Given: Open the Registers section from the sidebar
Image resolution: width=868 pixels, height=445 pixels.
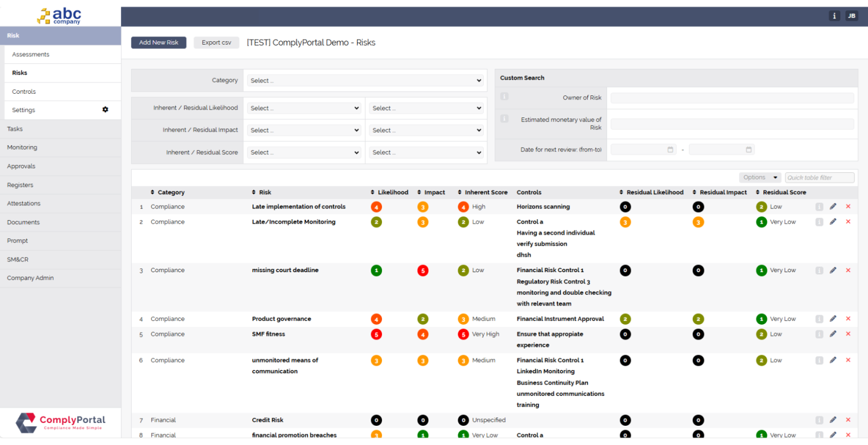Looking at the screenshot, I should (22, 185).
